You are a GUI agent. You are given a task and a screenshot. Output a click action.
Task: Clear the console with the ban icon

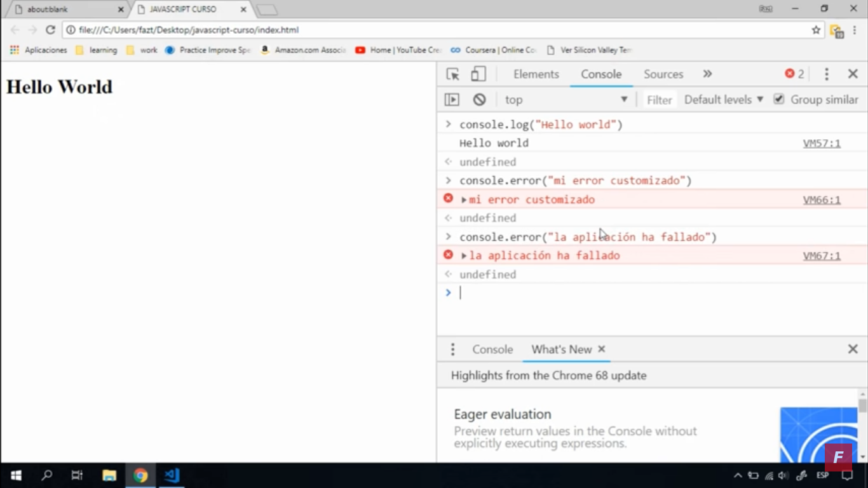tap(479, 100)
